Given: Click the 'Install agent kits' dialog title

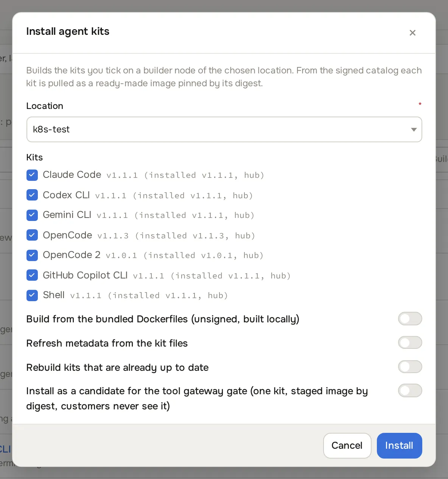Looking at the screenshot, I should (68, 31).
